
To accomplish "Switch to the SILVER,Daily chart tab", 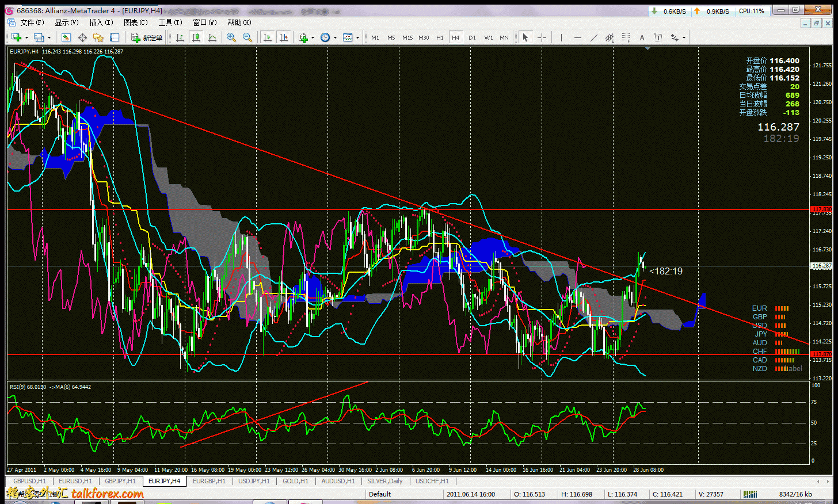I will point(385,481).
